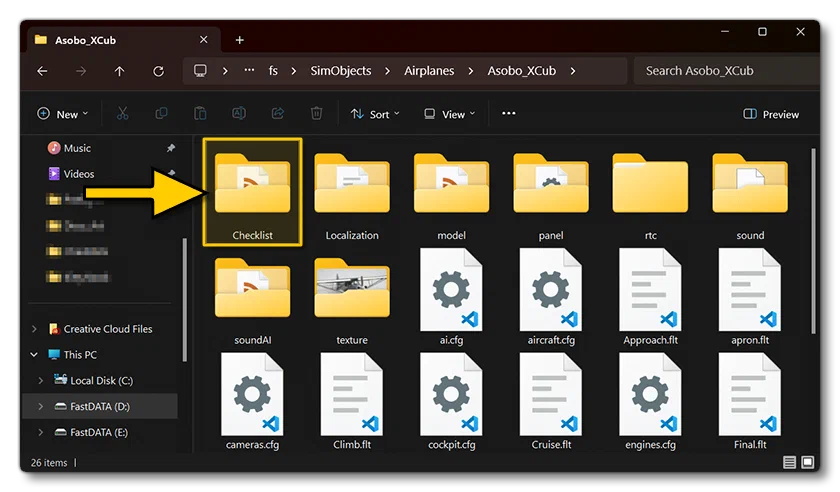
Task: Go forward with the right arrow
Action: pos(81,71)
